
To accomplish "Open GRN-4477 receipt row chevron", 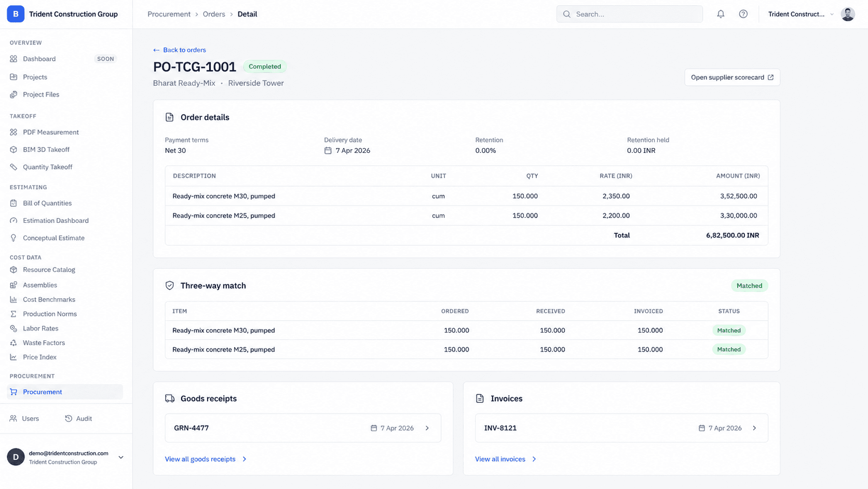I will pyautogui.click(x=427, y=428).
